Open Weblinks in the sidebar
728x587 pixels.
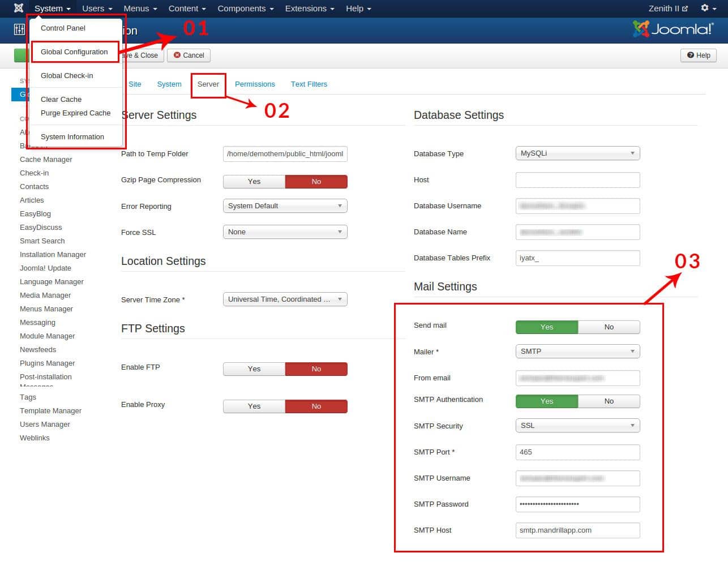tap(35, 438)
